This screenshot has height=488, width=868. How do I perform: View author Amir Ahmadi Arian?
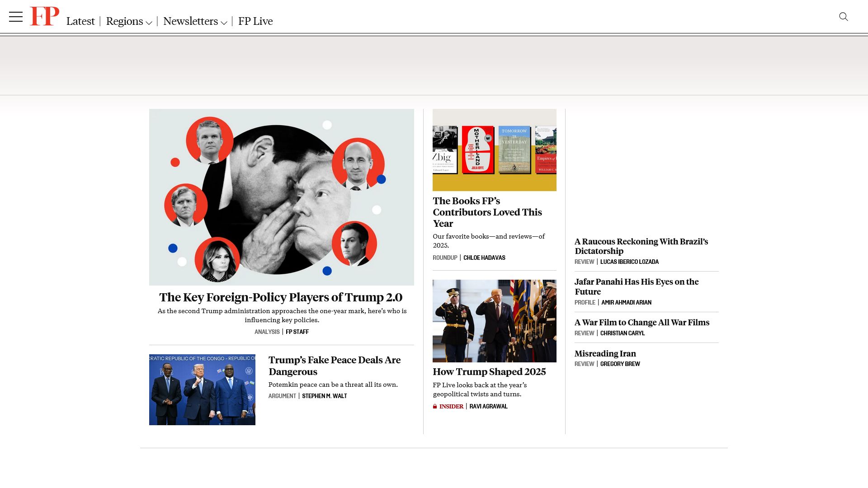click(626, 302)
